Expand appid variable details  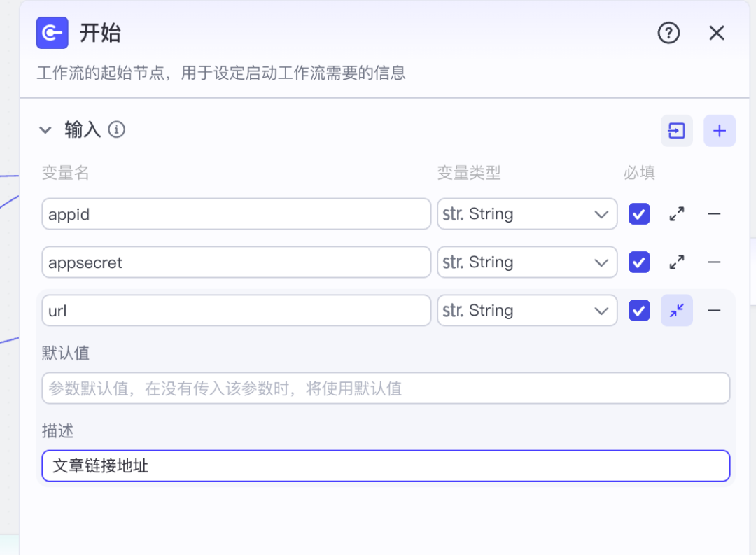click(676, 214)
